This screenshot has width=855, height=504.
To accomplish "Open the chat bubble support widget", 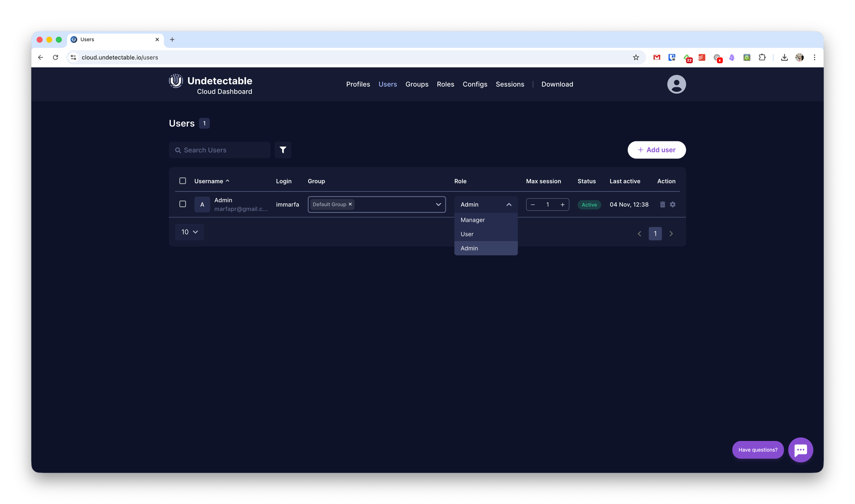I will 800,450.
